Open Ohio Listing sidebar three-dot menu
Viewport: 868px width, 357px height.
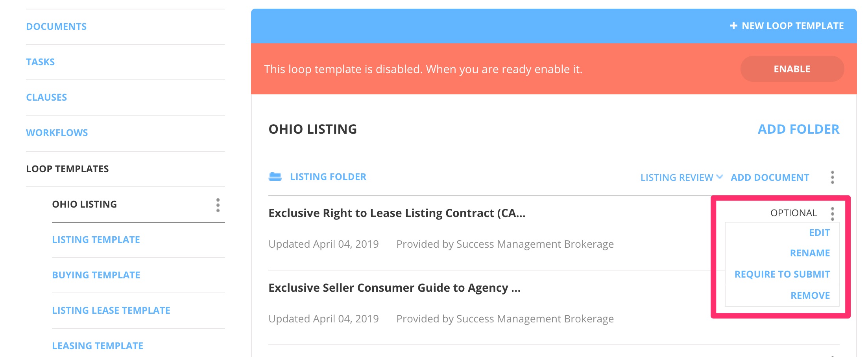218,205
